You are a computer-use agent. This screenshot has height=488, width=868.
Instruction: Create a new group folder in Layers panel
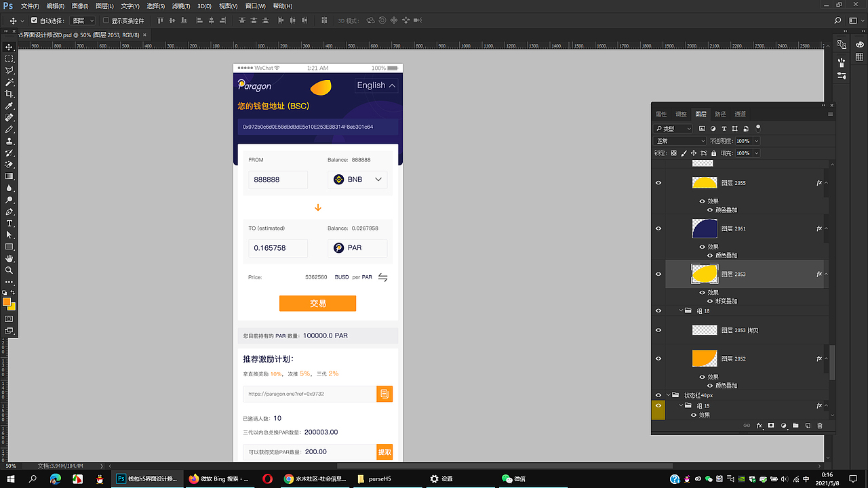795,426
